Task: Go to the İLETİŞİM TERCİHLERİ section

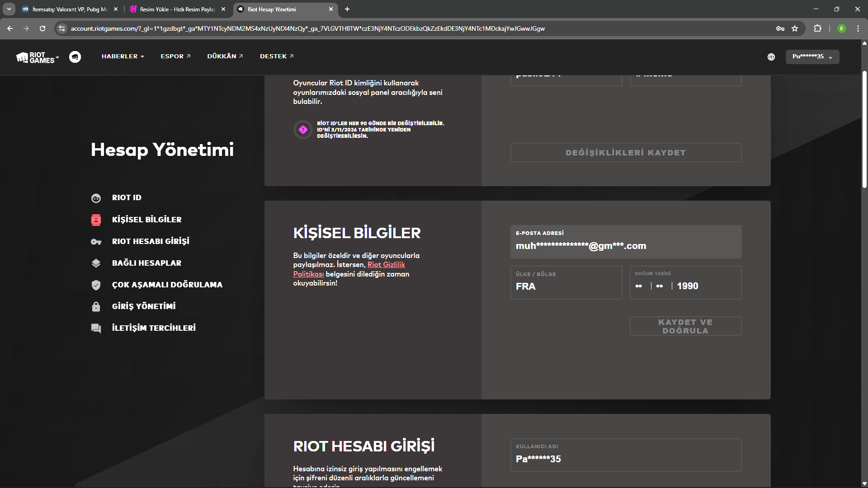Action: pos(154,328)
